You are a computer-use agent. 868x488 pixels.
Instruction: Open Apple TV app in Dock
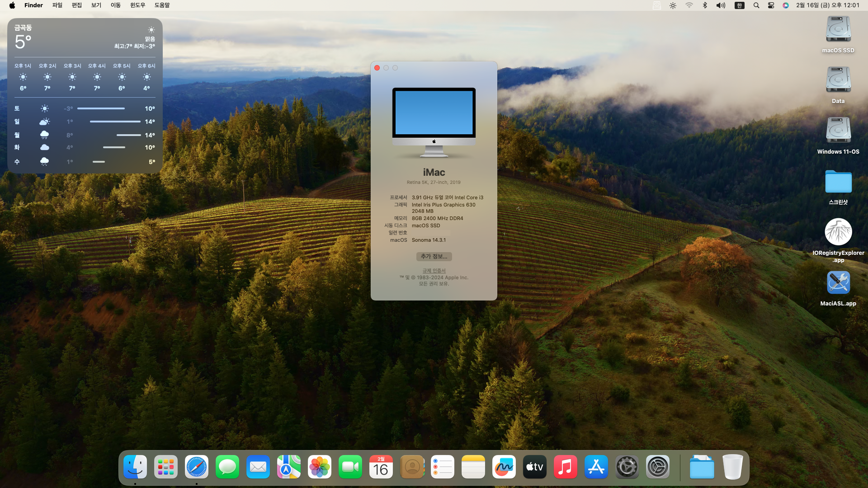(x=535, y=467)
